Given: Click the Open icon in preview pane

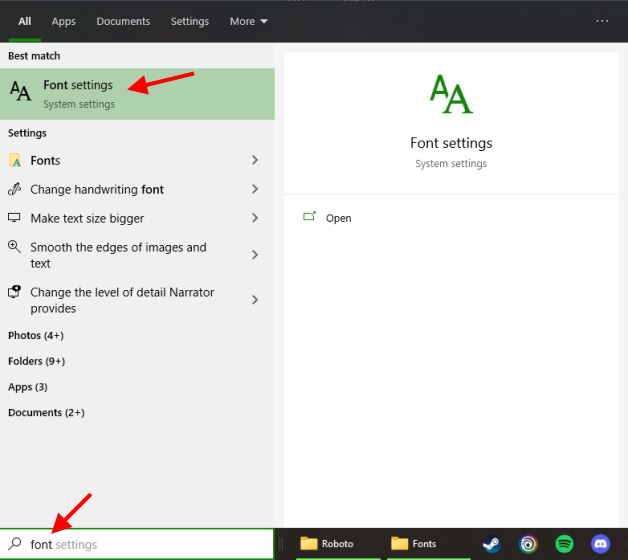Looking at the screenshot, I should pyautogui.click(x=309, y=217).
